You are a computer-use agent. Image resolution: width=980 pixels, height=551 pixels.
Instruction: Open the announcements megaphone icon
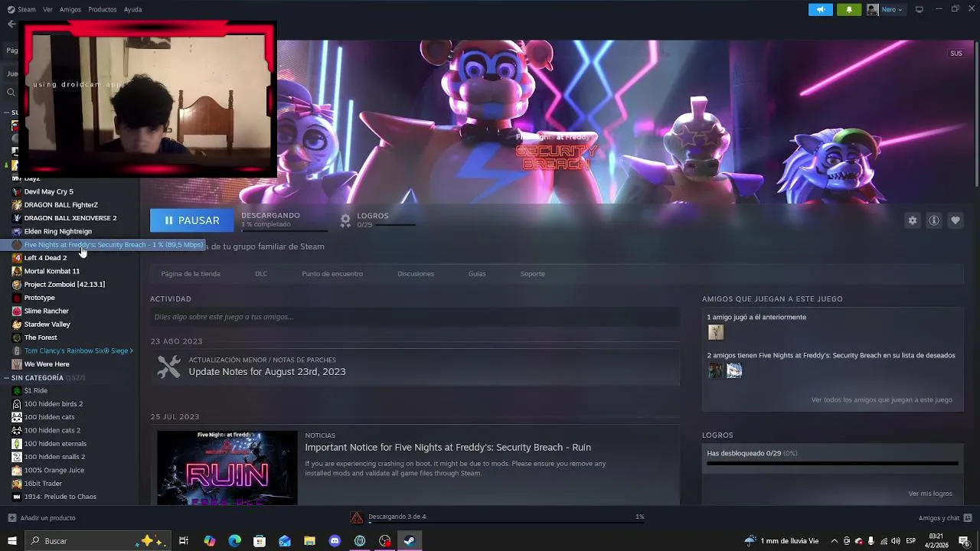pos(820,9)
